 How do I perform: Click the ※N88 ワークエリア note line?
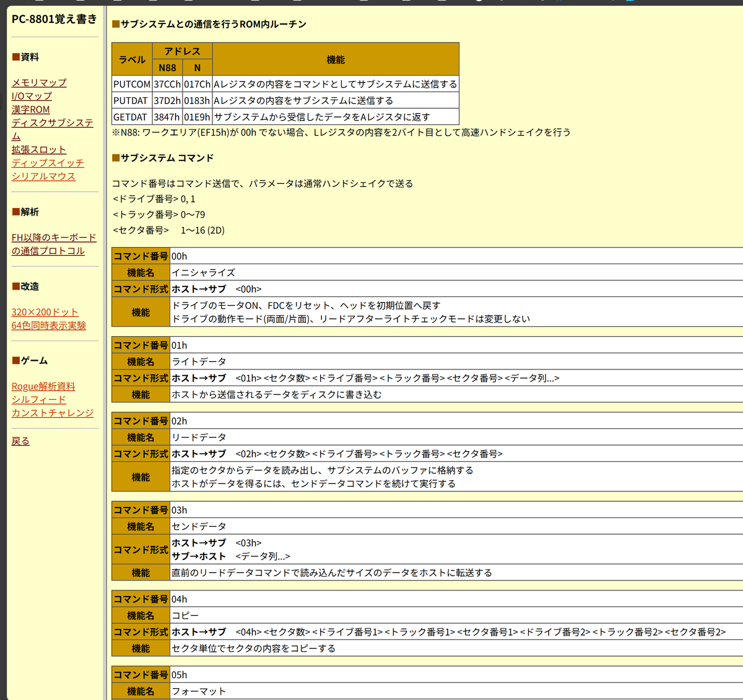click(x=341, y=132)
